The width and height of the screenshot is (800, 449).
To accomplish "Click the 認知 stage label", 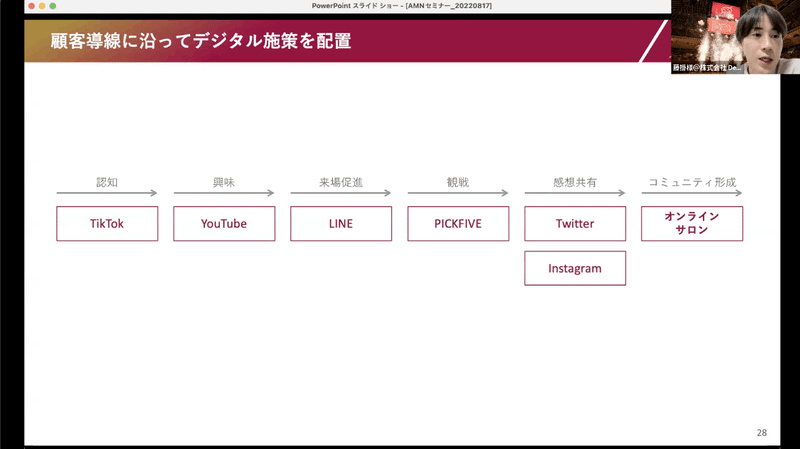I will coord(107,182).
